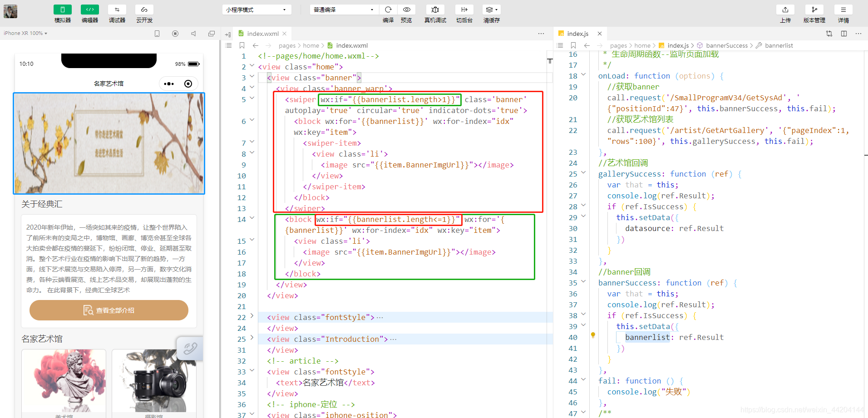Collapse the code fold at wxml line 5
Image resolution: width=868 pixels, height=418 pixels.
pos(252,98)
